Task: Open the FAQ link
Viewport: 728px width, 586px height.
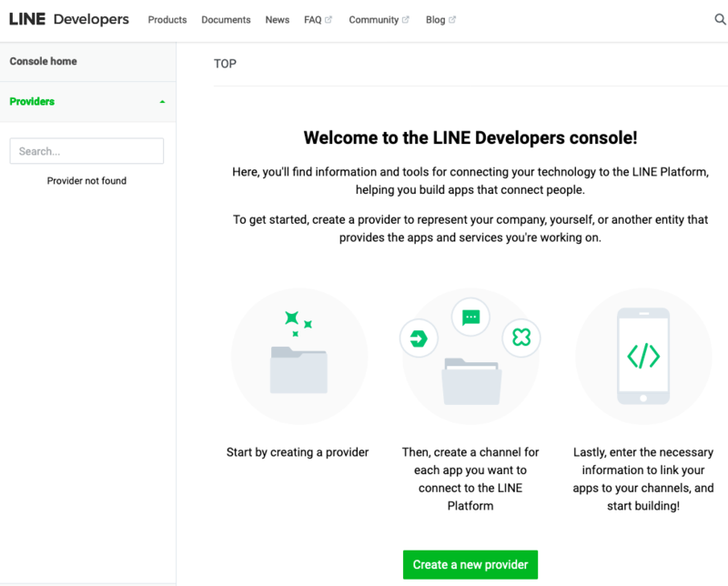Action: click(312, 19)
